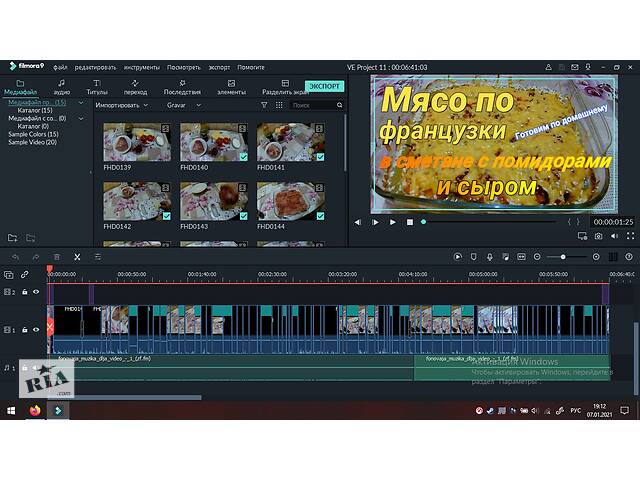The width and height of the screenshot is (640, 480).
Task: Toggle the lock on video track 1
Action: 24,330
